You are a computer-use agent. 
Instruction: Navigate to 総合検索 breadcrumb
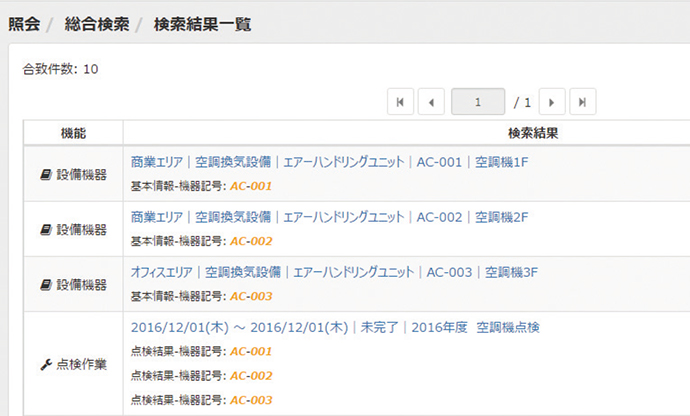[96, 24]
